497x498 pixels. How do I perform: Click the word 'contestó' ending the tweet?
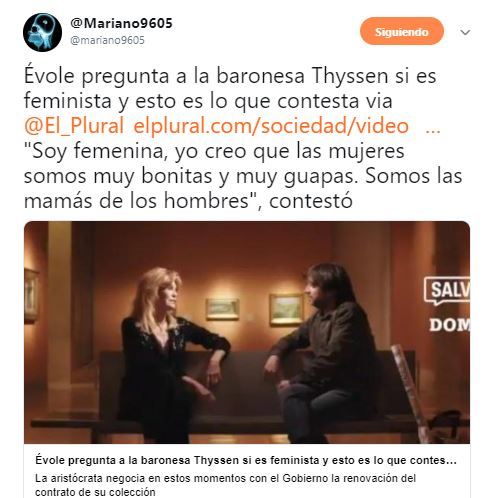pos(311,201)
